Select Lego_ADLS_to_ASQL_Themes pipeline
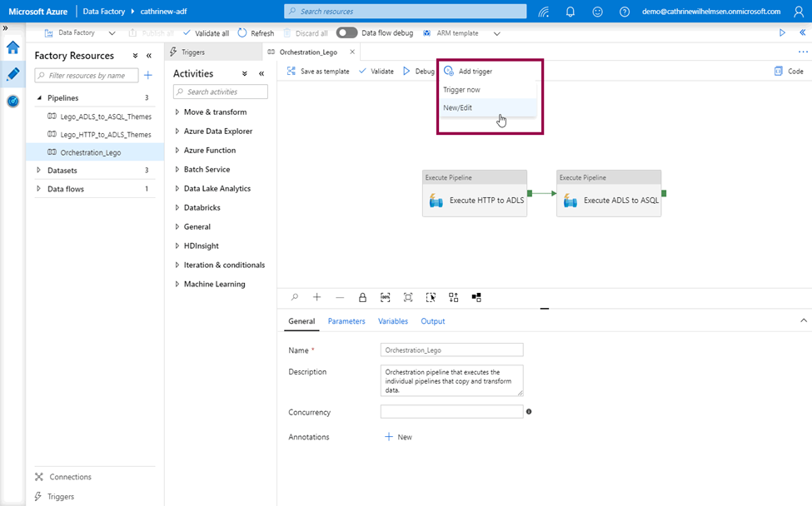Image resolution: width=812 pixels, height=506 pixels. [x=105, y=117]
